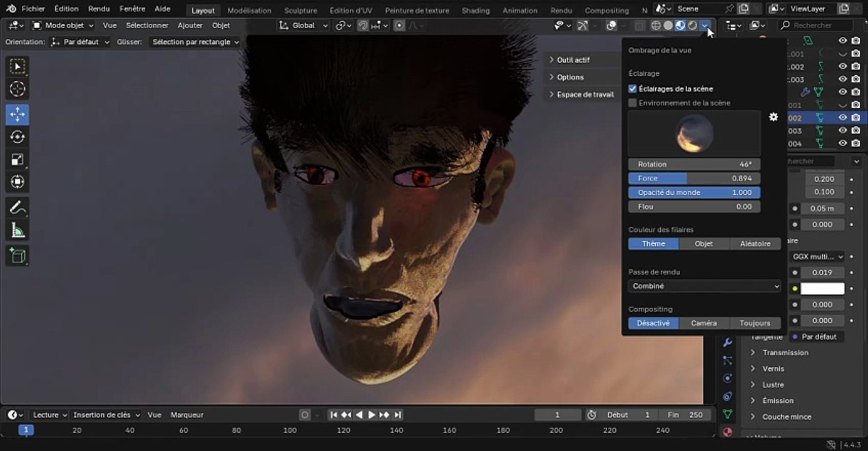Select the 3D cursor tool
The height and width of the screenshot is (451, 868).
(x=18, y=89)
